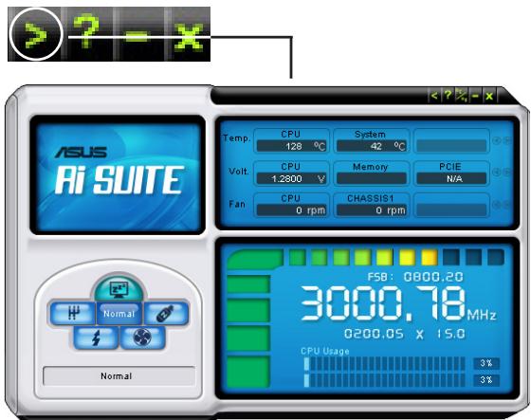Click CPU temperature reading 128 °C
Screen dimensions: 531x420
tap(292, 146)
